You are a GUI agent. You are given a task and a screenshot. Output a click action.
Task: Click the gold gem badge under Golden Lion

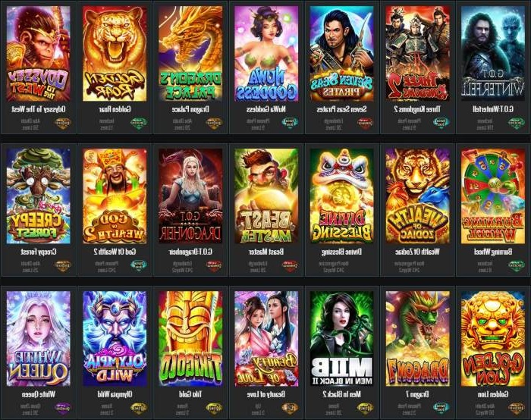516,408
